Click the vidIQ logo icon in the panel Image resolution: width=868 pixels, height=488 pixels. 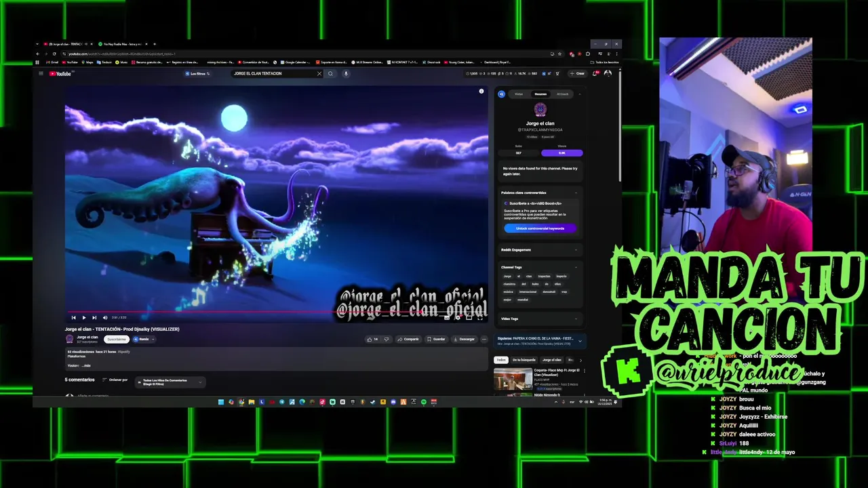click(x=501, y=94)
